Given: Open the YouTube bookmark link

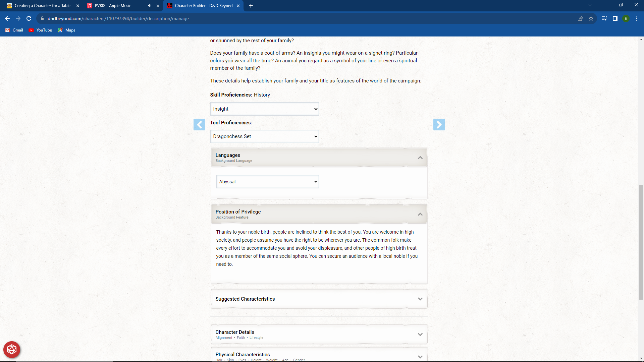Looking at the screenshot, I should point(40,30).
